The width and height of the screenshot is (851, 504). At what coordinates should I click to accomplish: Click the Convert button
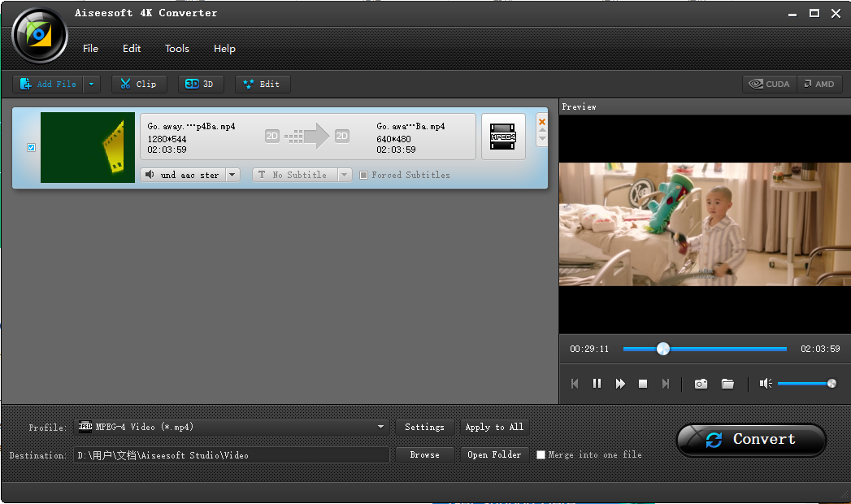(x=750, y=440)
